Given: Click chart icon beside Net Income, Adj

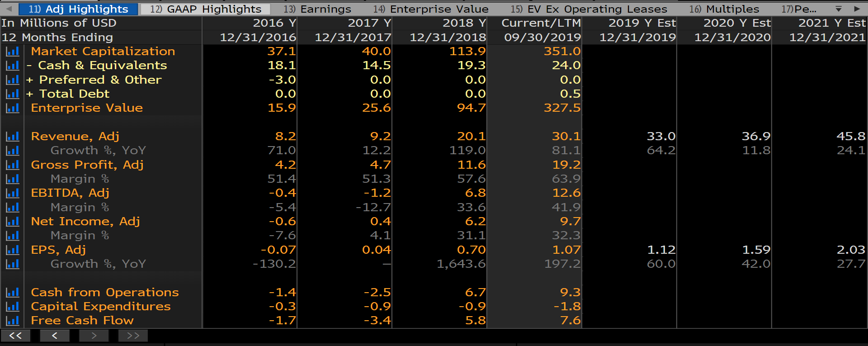Looking at the screenshot, I should pyautogui.click(x=12, y=222).
